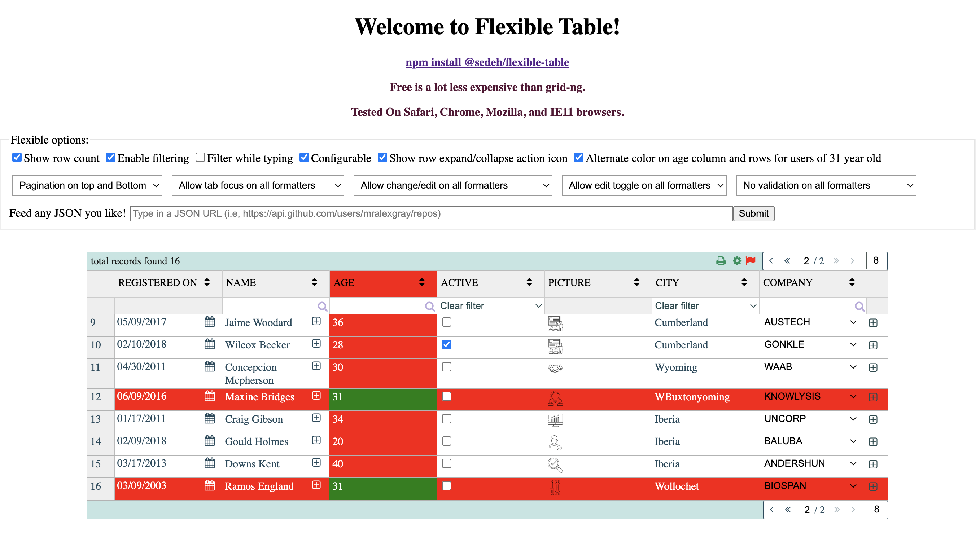Screen dimensions: 980x546
Task: Click the COMPANY column header
Action: click(787, 282)
